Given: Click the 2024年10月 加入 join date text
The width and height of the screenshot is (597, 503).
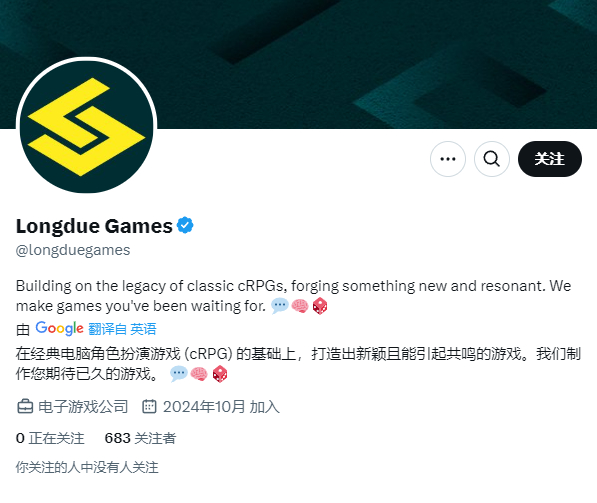Looking at the screenshot, I should coord(221,407).
